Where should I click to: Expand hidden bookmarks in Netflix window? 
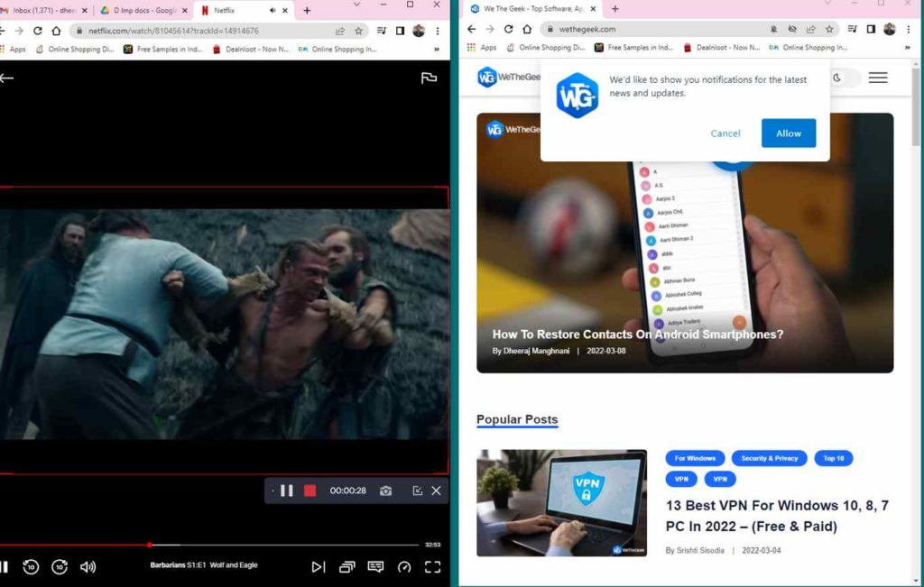[x=437, y=49]
